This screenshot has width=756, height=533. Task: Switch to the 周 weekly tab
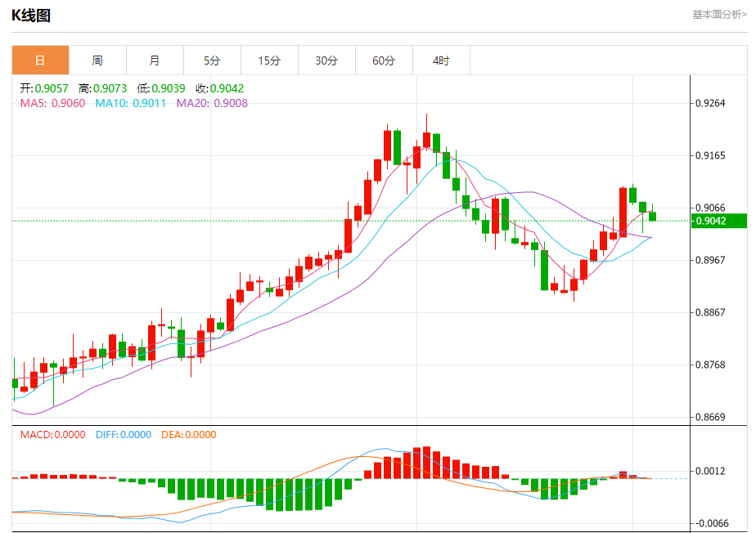pos(97,60)
